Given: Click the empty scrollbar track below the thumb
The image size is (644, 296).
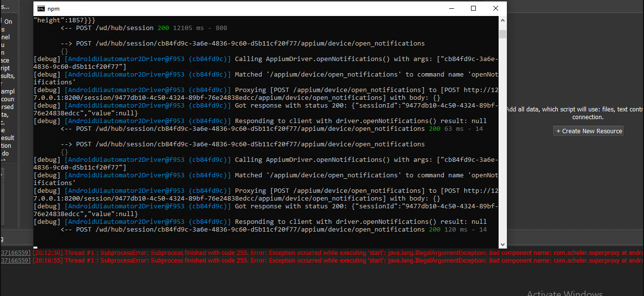Looking at the screenshot, I should [503, 145].
